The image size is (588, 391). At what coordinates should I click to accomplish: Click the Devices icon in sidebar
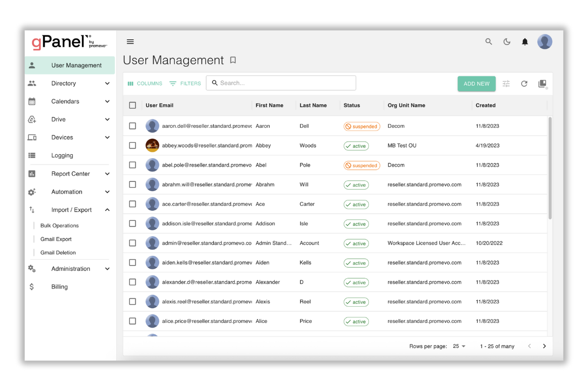(32, 138)
